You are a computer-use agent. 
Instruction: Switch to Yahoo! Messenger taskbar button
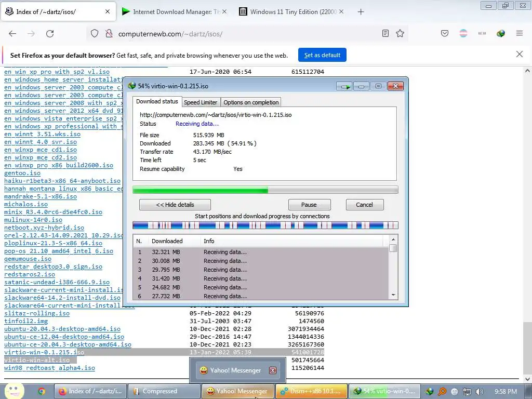click(x=237, y=391)
